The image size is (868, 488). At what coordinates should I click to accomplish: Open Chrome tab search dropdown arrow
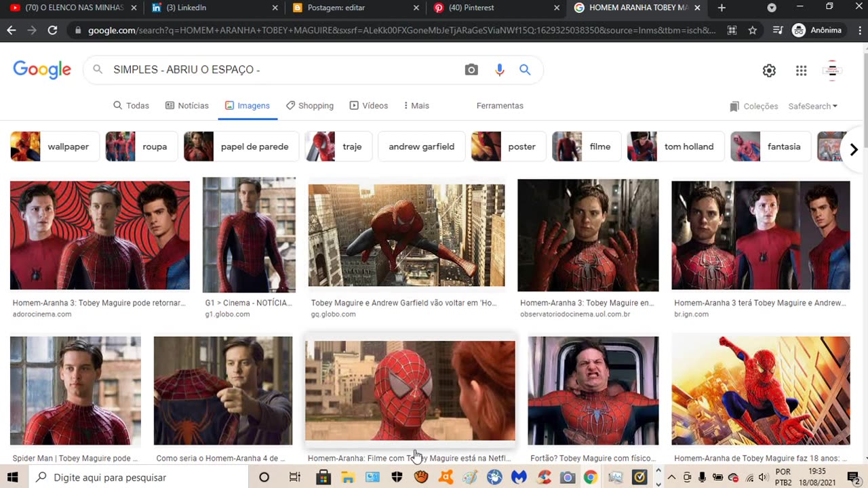point(772,7)
